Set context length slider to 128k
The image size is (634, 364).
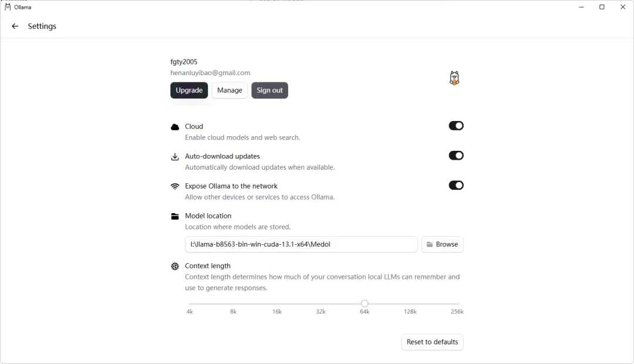tap(410, 304)
